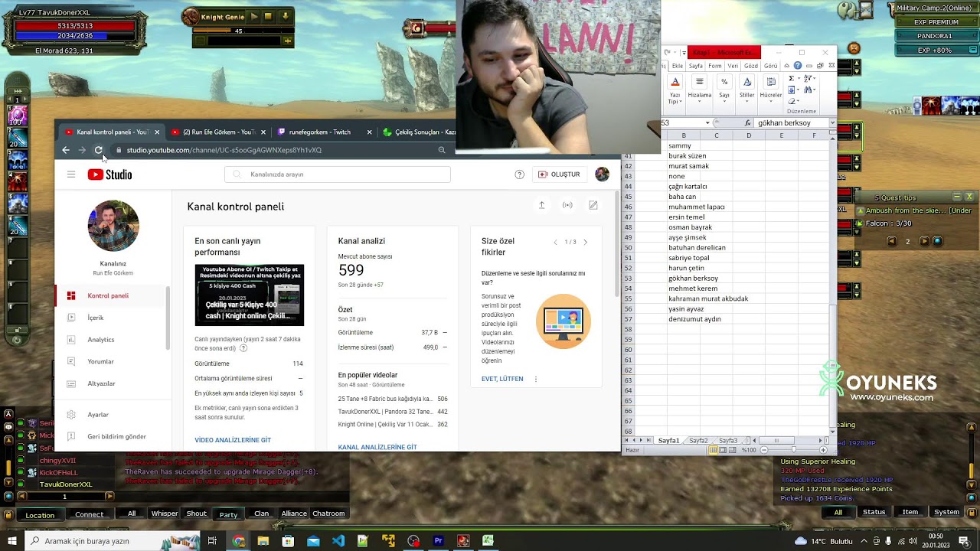
Task: Click the AutoSum sigma icon in Excel
Action: (x=791, y=78)
